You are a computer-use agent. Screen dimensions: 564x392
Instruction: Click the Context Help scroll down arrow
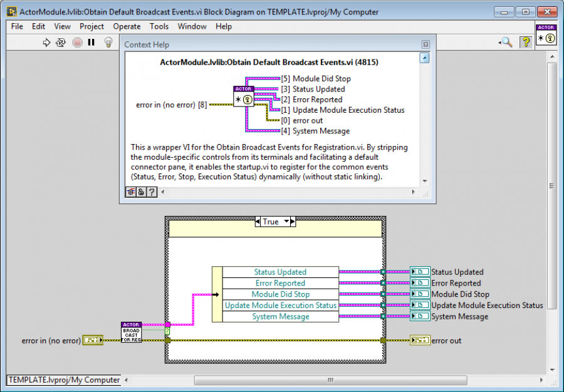coord(425,181)
